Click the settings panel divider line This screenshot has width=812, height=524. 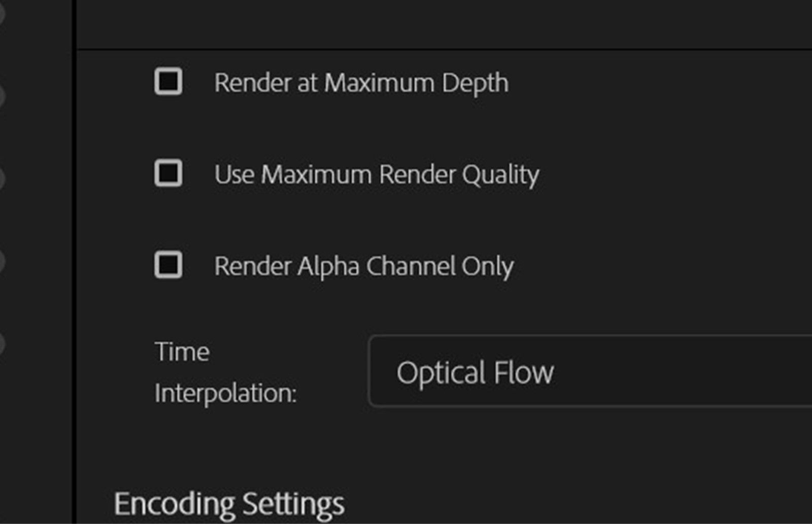pos(406,49)
